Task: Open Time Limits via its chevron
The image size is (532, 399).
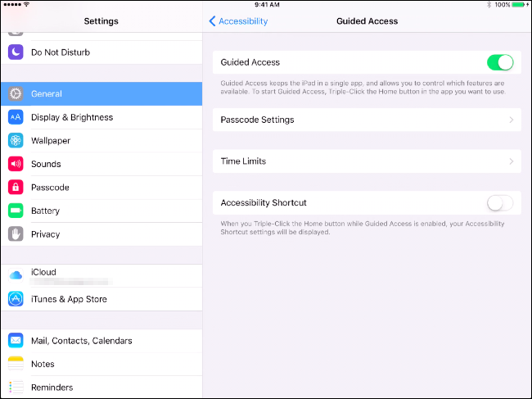Action: 512,161
